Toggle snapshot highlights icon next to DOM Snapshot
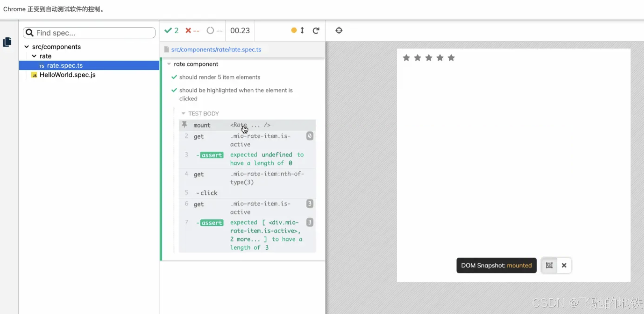 coord(549,265)
